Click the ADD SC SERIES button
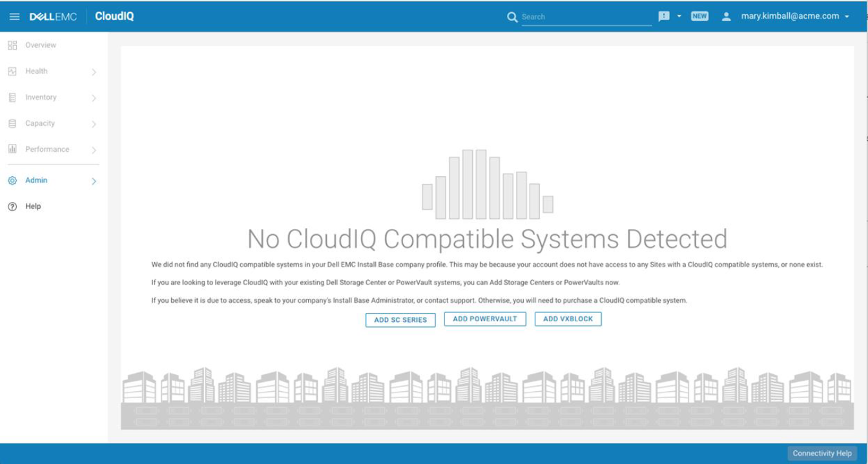This screenshot has height=464, width=868. [x=400, y=320]
